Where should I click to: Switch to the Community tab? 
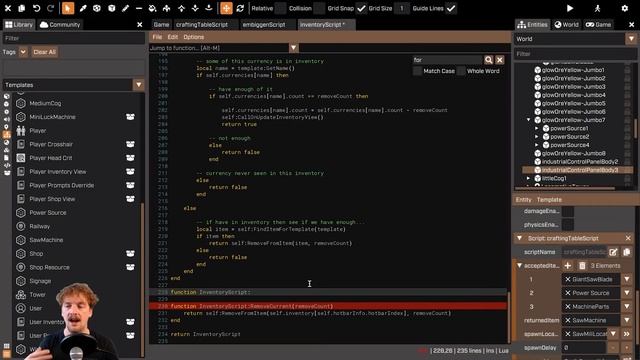coord(60,24)
